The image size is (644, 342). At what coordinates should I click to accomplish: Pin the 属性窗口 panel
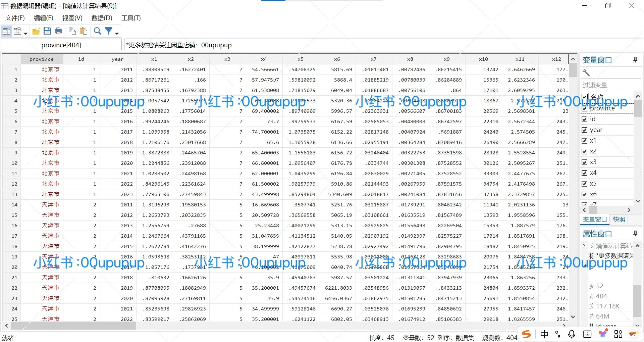click(x=635, y=234)
